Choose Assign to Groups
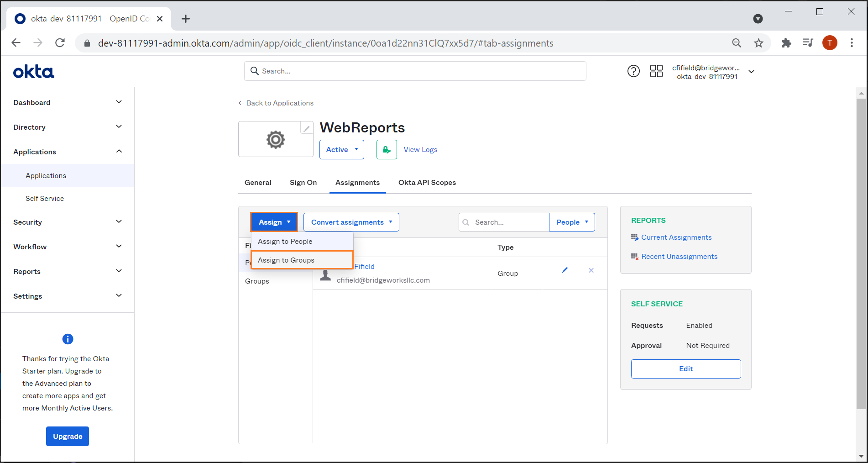 tap(302, 260)
